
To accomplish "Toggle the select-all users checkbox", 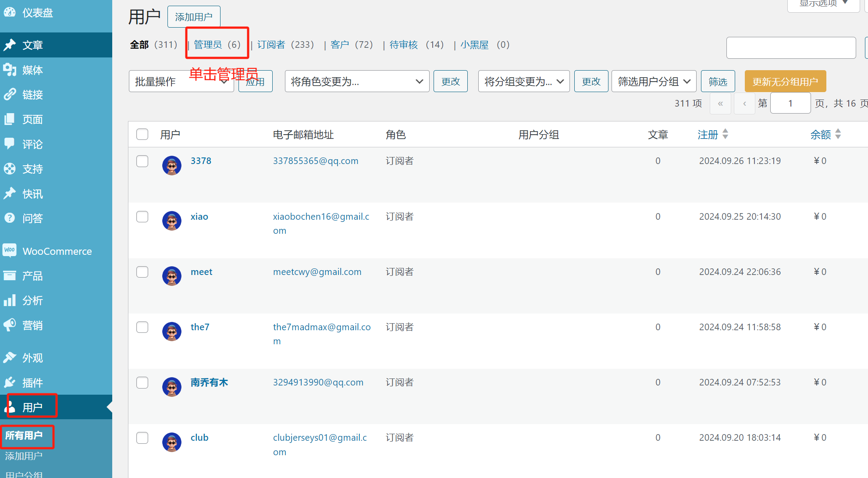I will [142, 134].
